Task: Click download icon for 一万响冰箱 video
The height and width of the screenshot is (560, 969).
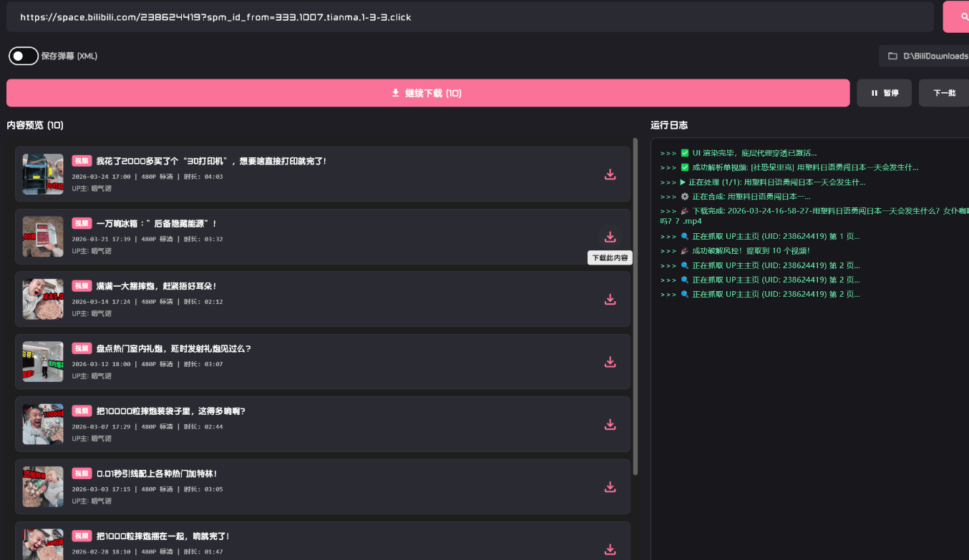Action: pos(610,237)
